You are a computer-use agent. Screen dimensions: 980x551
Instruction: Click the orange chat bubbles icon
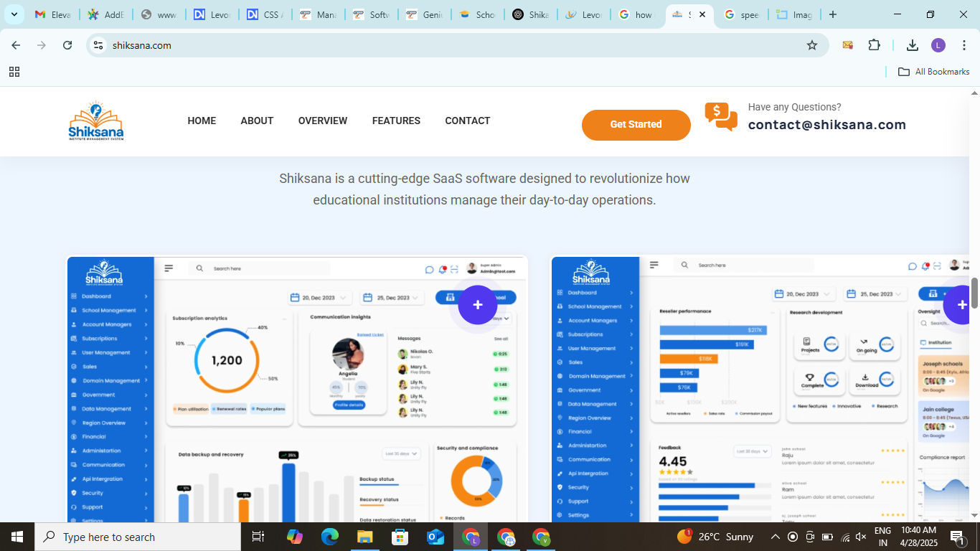(x=721, y=116)
